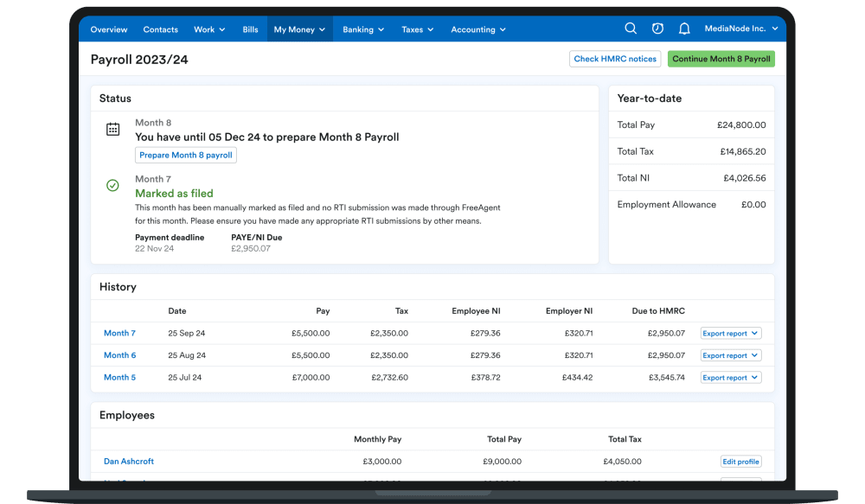Click the Month 8 calendar icon
The width and height of the screenshot is (865, 504).
(112, 130)
